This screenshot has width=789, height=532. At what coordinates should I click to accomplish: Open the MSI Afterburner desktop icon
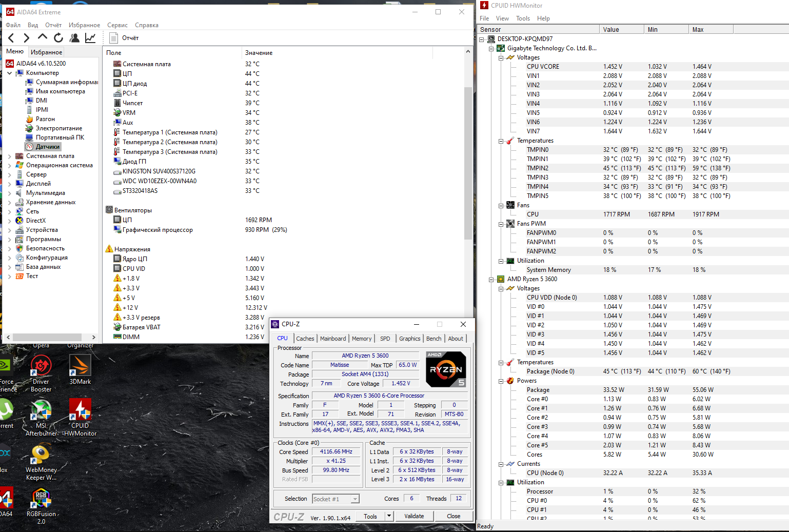[41, 417]
